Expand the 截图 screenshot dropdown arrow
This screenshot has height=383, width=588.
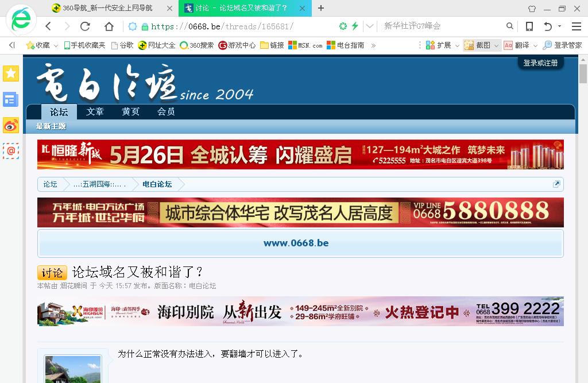click(497, 45)
